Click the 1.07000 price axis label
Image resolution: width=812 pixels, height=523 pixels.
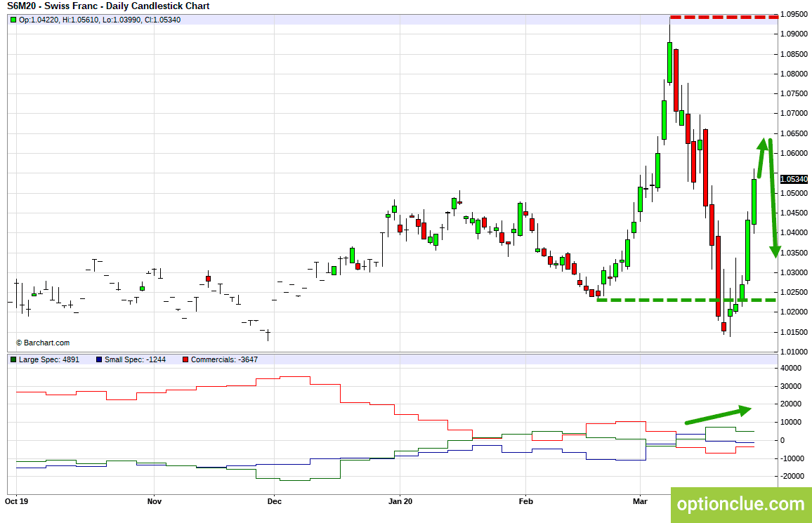(x=794, y=113)
